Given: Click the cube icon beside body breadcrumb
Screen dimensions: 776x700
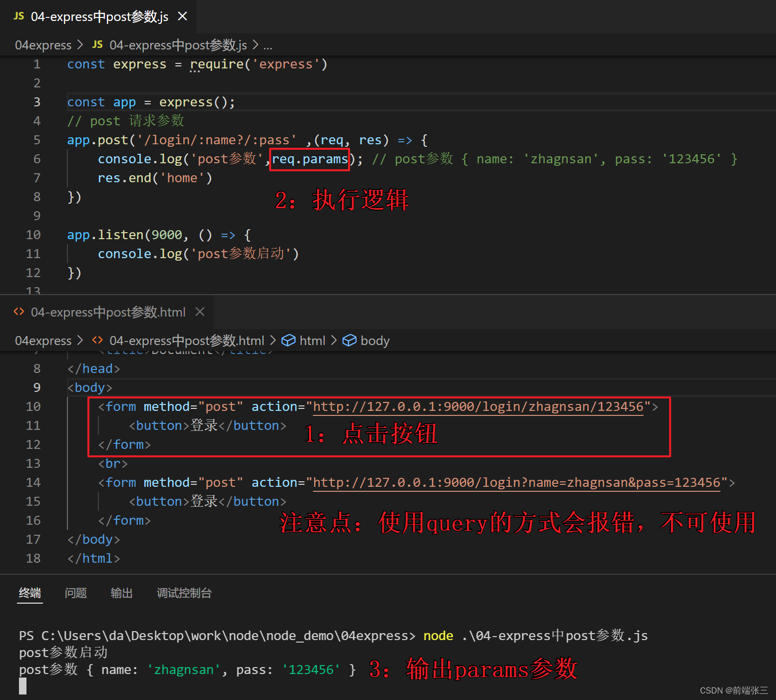Looking at the screenshot, I should point(350,341).
